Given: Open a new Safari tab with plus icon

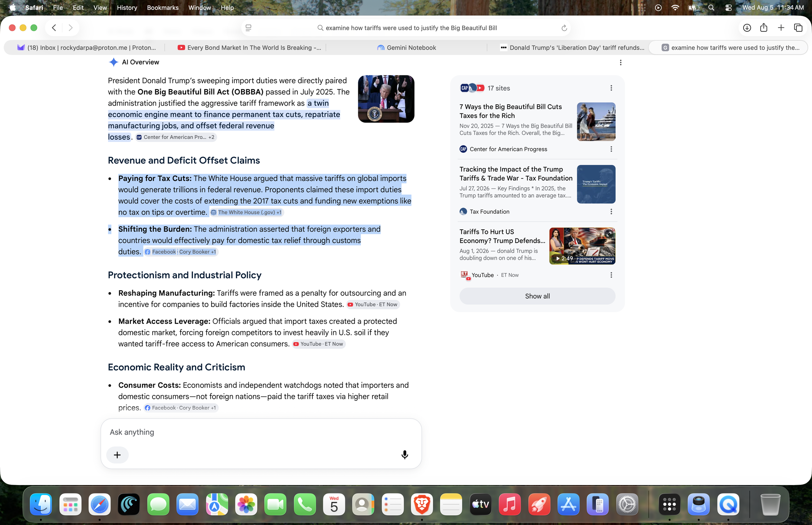Looking at the screenshot, I should point(781,28).
